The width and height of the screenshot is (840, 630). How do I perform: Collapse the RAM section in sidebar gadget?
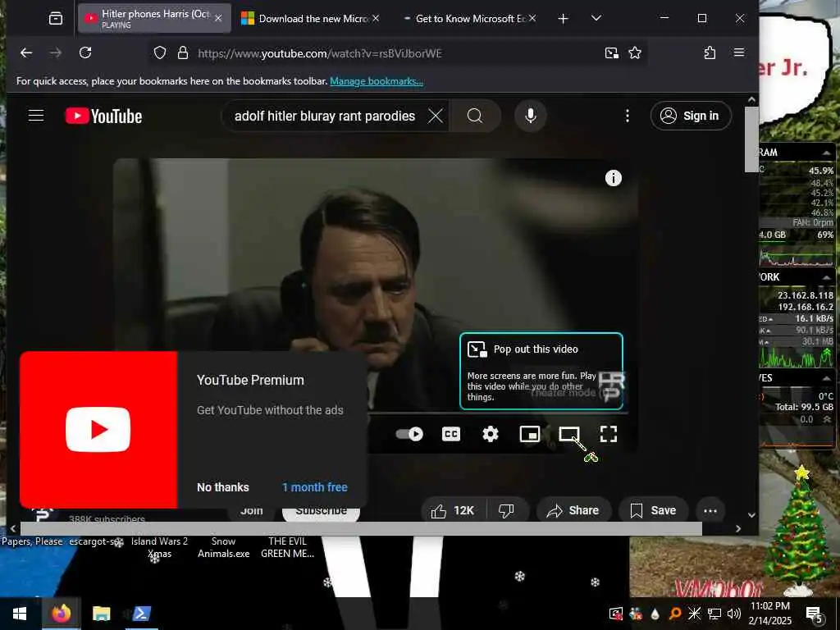(x=826, y=153)
